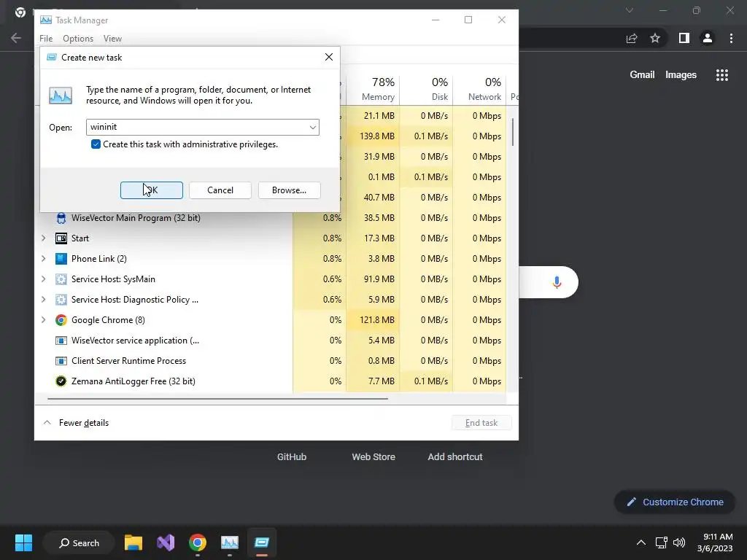
Task: Open the Chrome tab search chevron
Action: [x=630, y=10]
